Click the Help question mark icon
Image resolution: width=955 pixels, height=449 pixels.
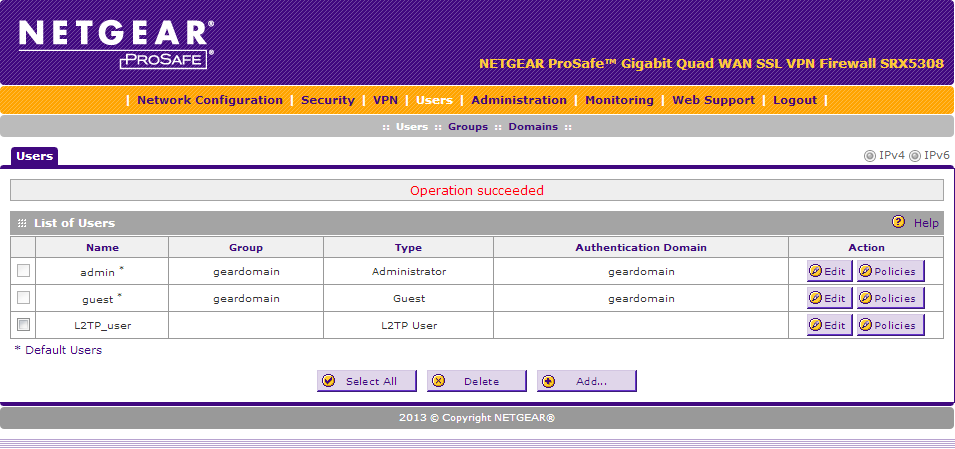point(898,222)
